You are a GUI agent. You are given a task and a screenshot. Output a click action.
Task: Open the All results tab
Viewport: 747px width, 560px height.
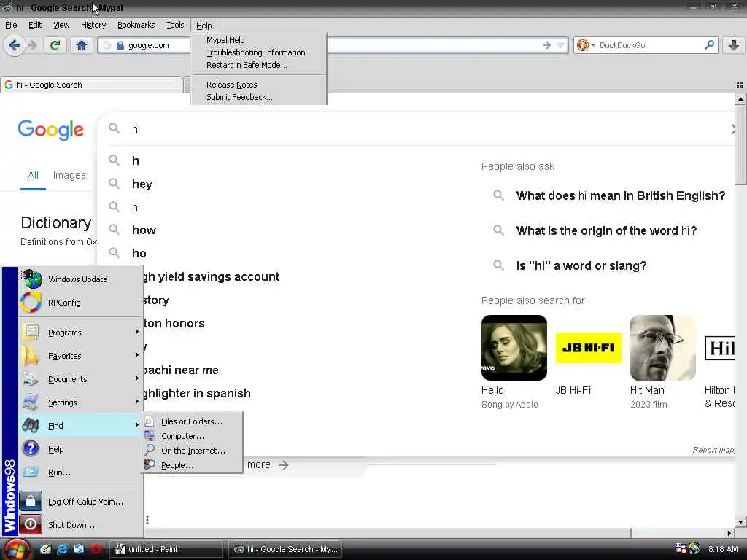(33, 175)
